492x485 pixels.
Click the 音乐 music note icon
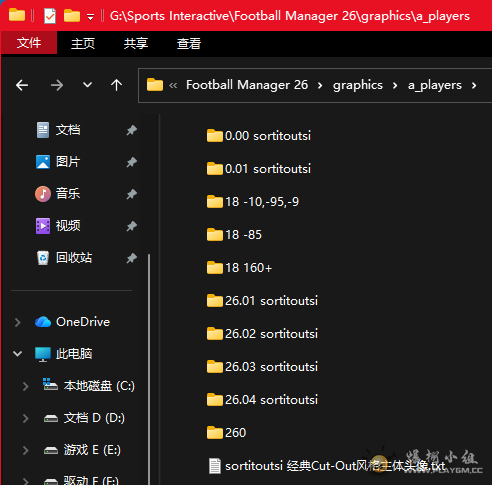[x=43, y=194]
